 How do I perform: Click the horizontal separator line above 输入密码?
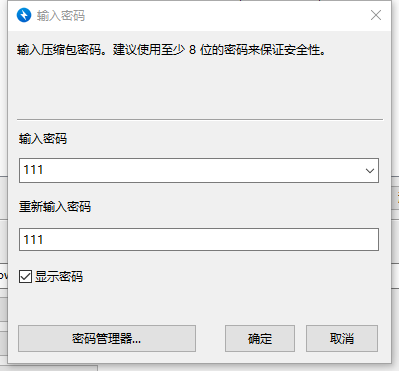coord(200,119)
